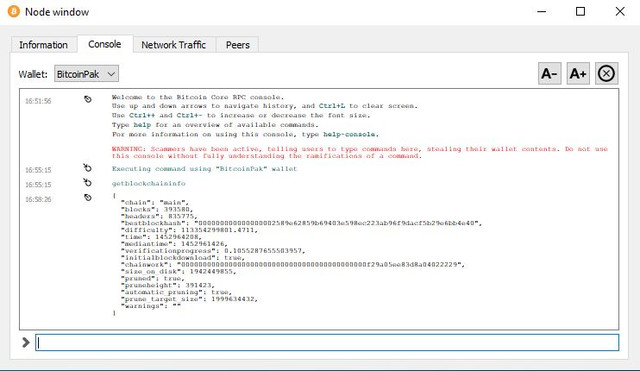Click the "prune_target_size" line

[189, 299]
